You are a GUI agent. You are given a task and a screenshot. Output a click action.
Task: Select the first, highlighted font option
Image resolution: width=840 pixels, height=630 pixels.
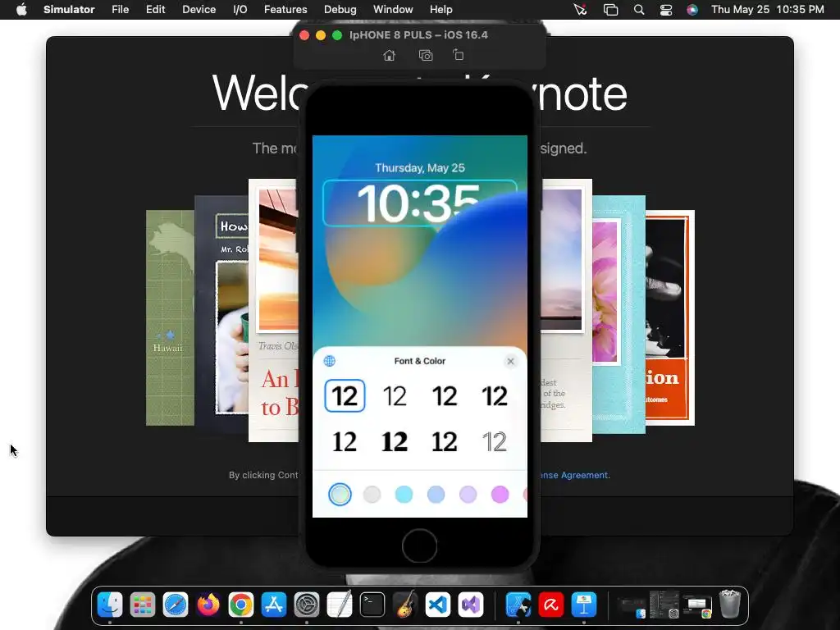pyautogui.click(x=345, y=396)
